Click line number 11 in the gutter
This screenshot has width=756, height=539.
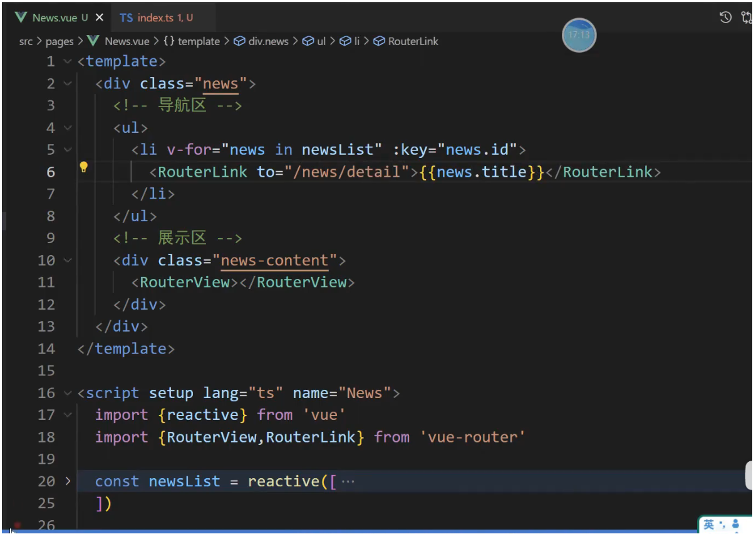pyautogui.click(x=46, y=282)
